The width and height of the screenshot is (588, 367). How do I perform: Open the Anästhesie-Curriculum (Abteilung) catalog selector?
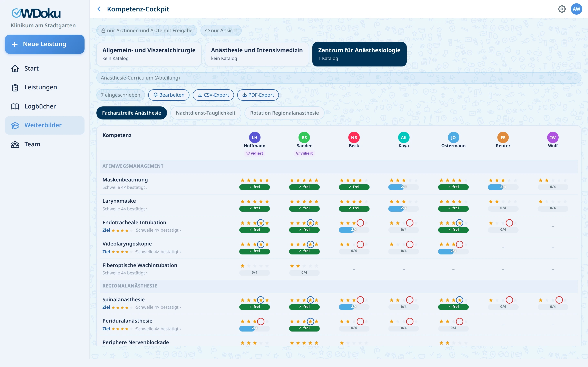point(339,78)
